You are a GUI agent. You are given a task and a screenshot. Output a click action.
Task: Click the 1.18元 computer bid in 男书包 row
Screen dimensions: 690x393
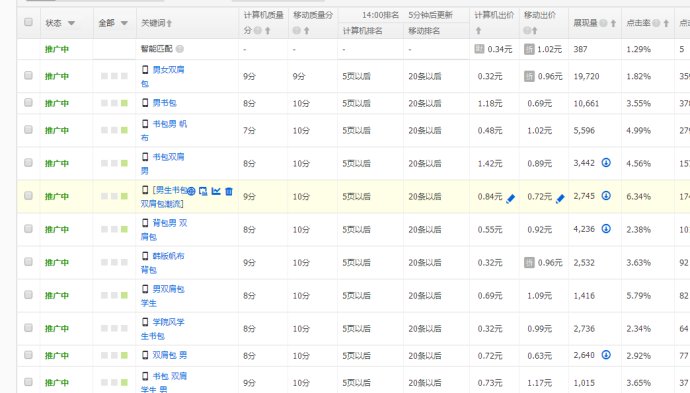(x=490, y=103)
